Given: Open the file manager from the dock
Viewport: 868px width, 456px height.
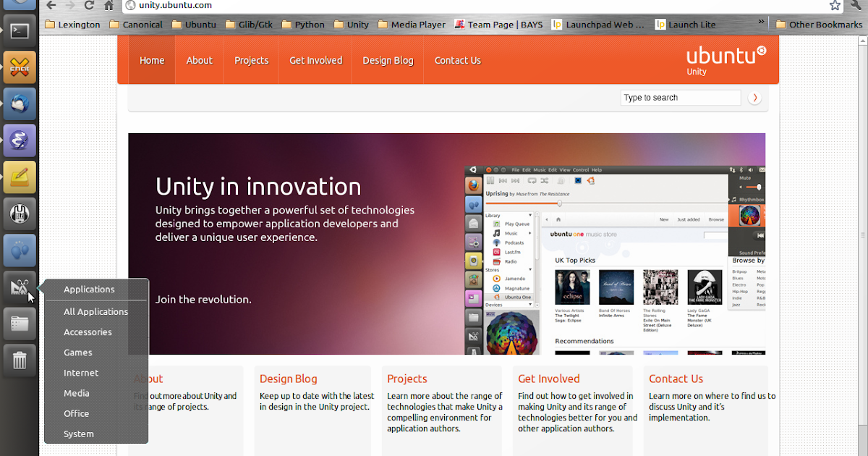Looking at the screenshot, I should (x=20, y=324).
